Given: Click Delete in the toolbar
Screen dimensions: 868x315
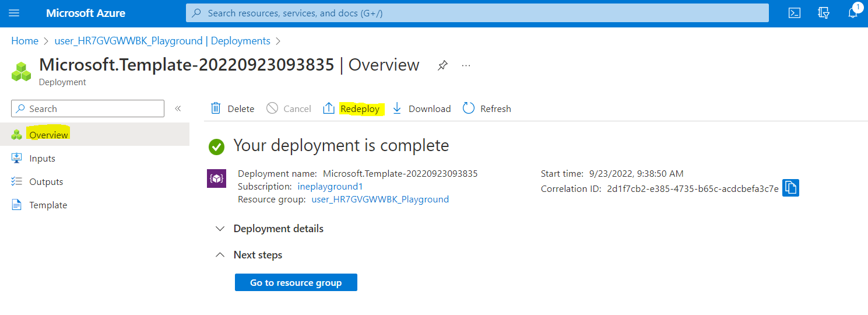Looking at the screenshot, I should (x=233, y=108).
